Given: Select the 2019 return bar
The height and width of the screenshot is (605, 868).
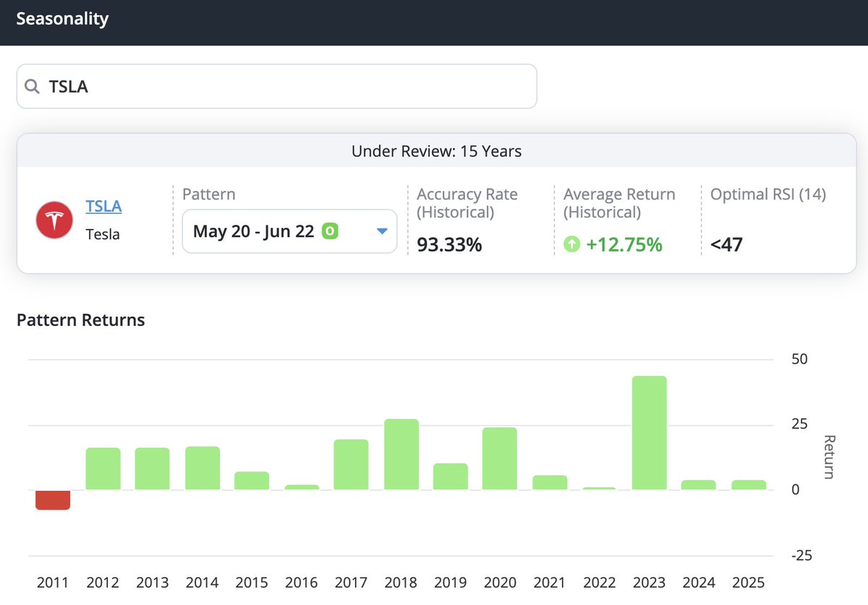Looking at the screenshot, I should point(451,476).
